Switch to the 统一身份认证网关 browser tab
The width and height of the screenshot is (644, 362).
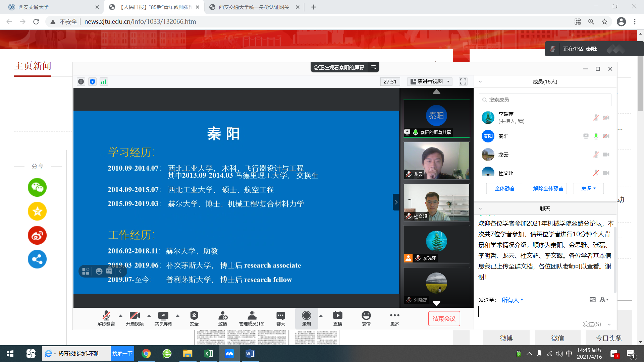coord(254,7)
